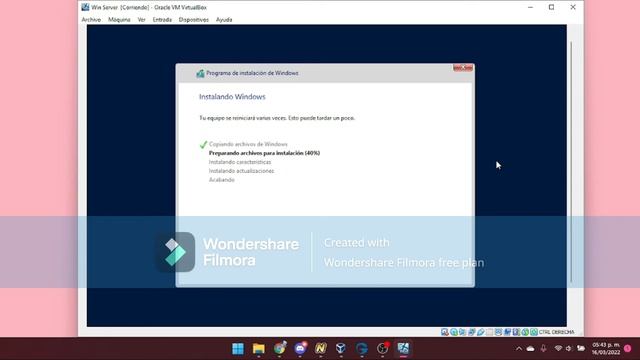Maximize the Oracle VM VirtualBox window
The image size is (640, 360).
551,7
